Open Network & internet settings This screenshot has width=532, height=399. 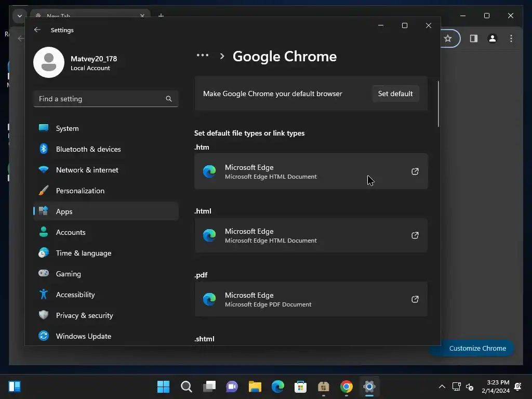[x=106, y=170]
